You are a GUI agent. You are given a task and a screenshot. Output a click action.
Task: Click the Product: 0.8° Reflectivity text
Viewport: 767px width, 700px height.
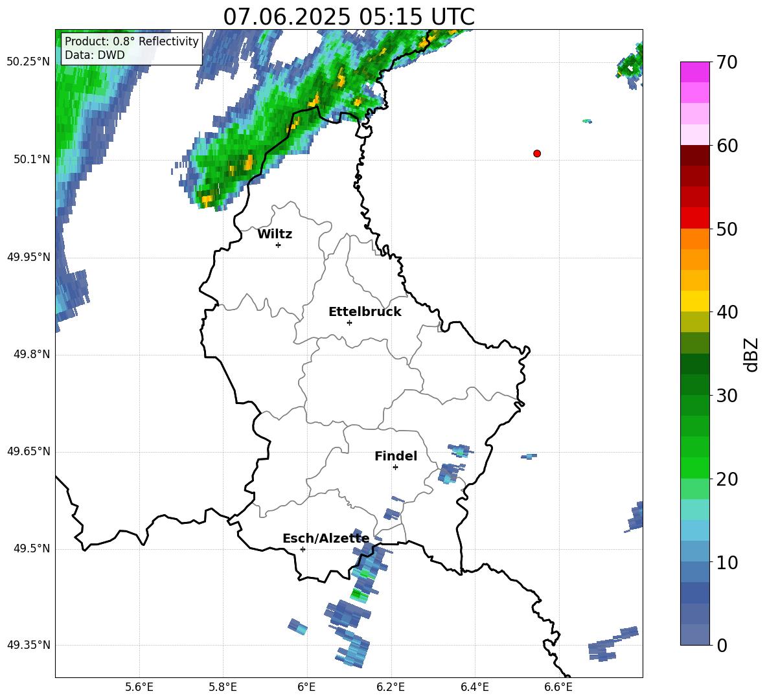point(132,41)
